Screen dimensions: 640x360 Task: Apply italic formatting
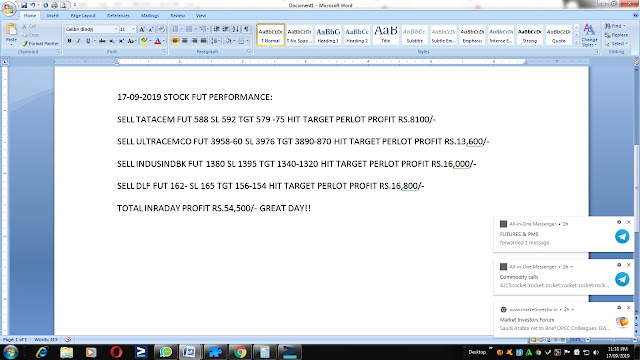click(x=78, y=41)
